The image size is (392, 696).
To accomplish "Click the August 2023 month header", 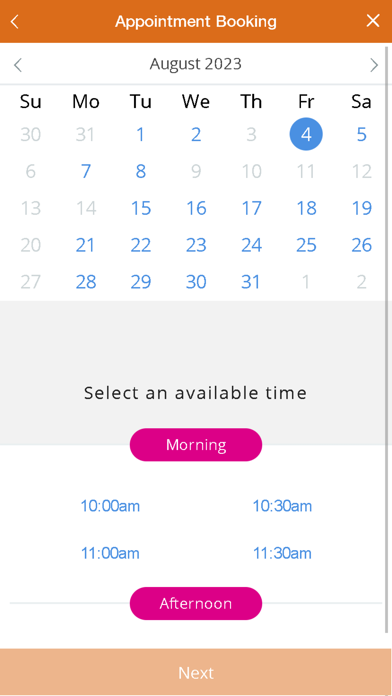I will click(196, 64).
